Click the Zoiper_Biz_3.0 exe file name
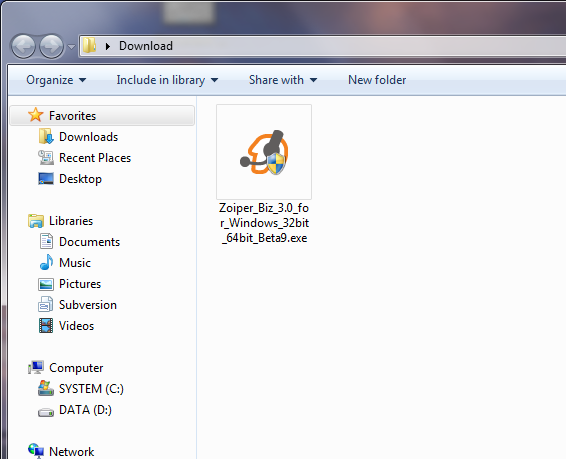Viewport: 566px width, 459px height. 264,223
